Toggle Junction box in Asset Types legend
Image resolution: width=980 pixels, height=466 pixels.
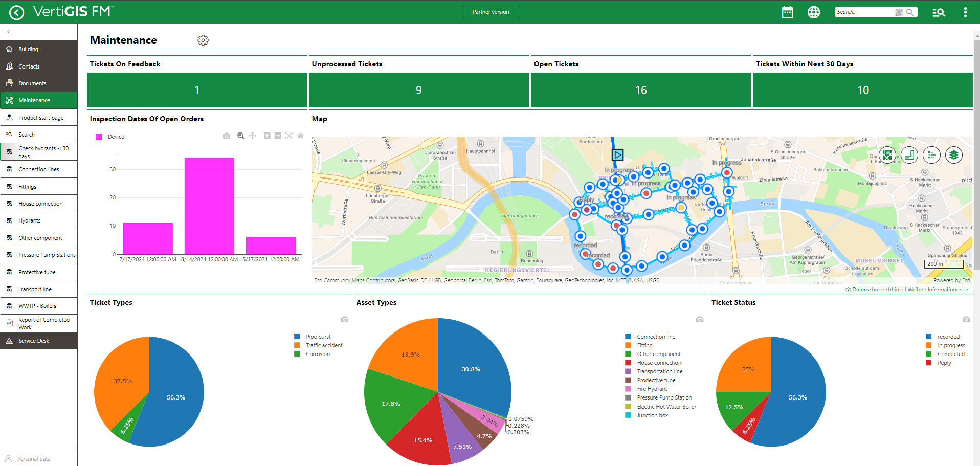[x=647, y=415]
